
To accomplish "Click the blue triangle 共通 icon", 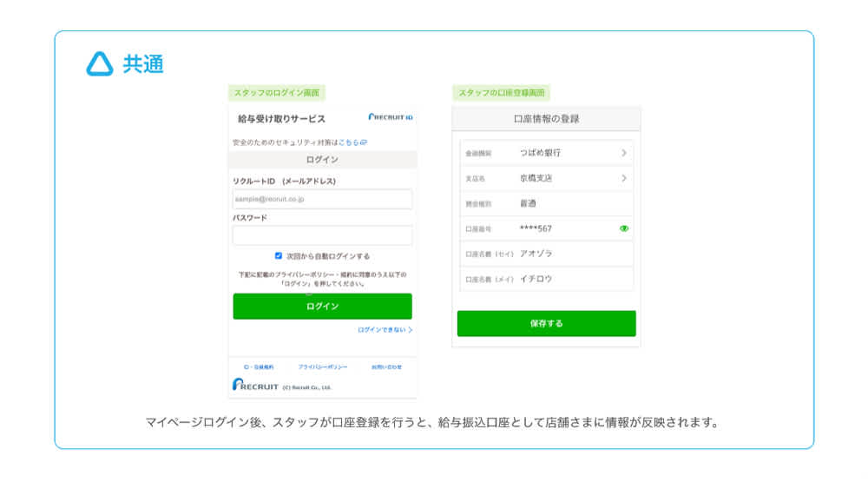I will click(100, 63).
